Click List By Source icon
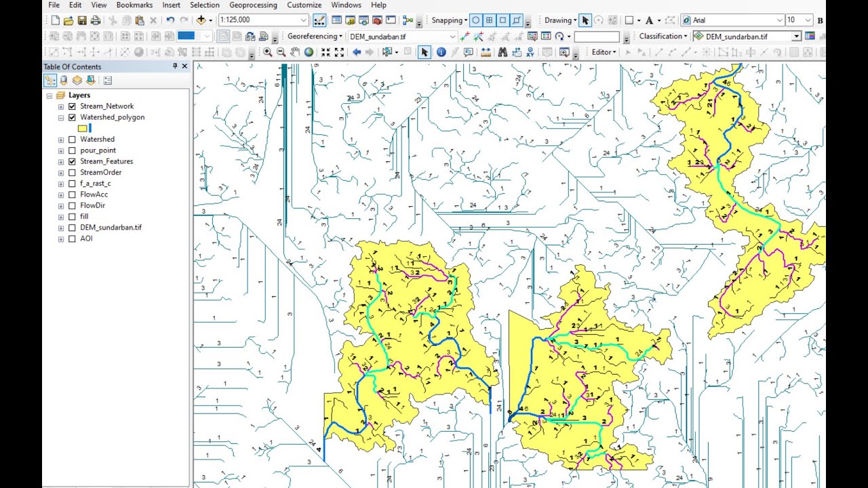This screenshot has height=488, width=868. tap(64, 80)
